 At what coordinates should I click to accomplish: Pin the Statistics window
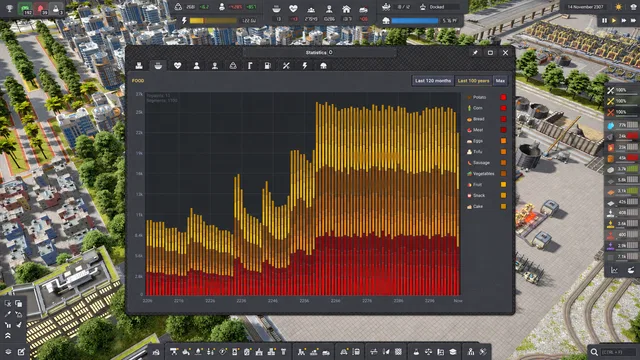[x=475, y=53]
